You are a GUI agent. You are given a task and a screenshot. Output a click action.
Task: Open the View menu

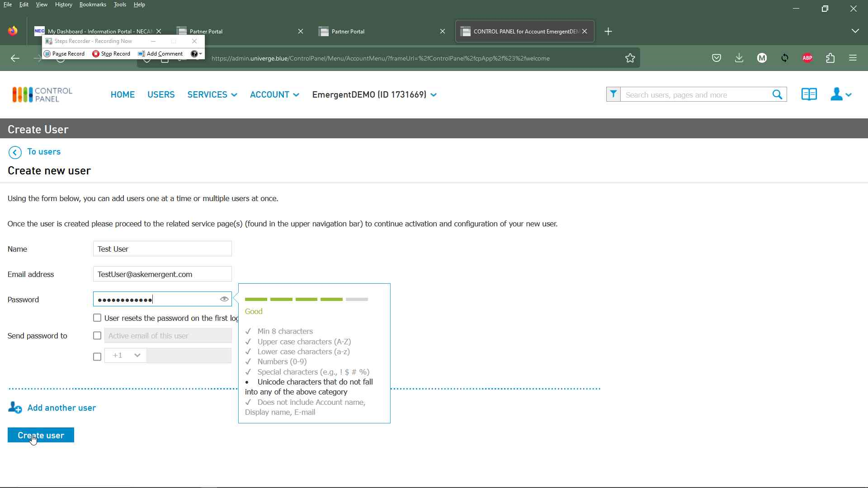(x=42, y=5)
